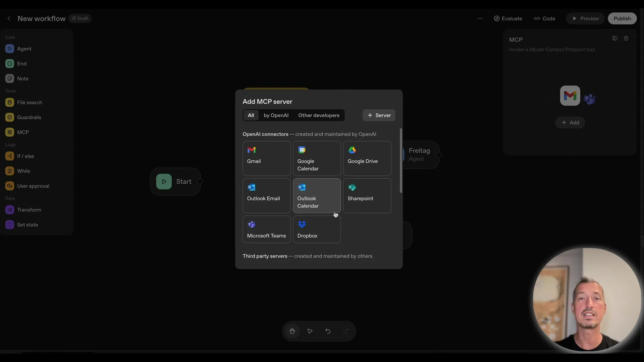This screenshot has width=644, height=362.
Task: Switch to the pointer selection tool
Action: click(x=310, y=331)
